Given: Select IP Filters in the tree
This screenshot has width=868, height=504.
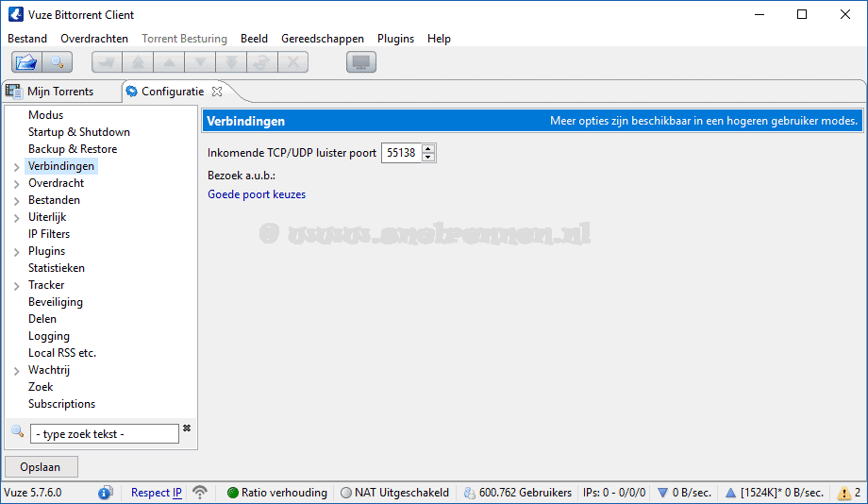Looking at the screenshot, I should (49, 234).
